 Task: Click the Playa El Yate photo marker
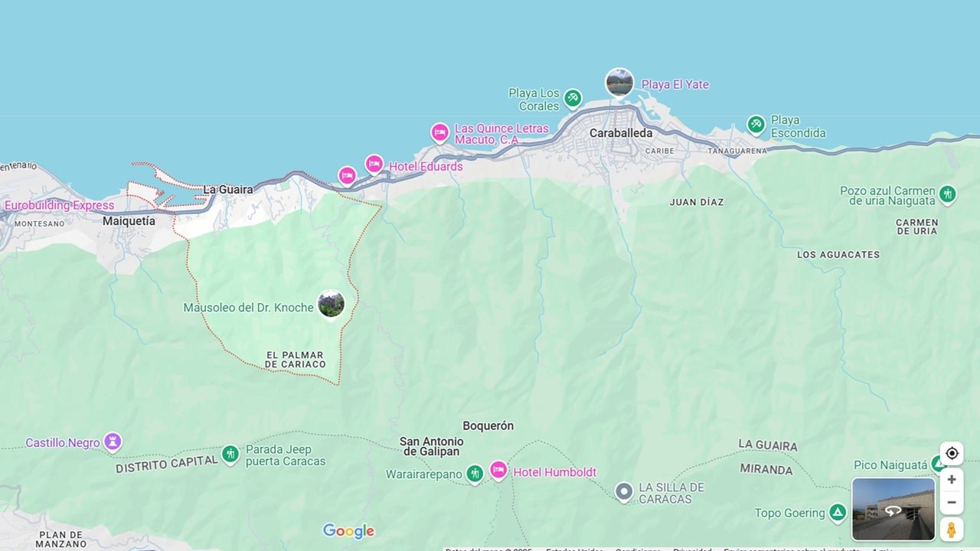(619, 83)
